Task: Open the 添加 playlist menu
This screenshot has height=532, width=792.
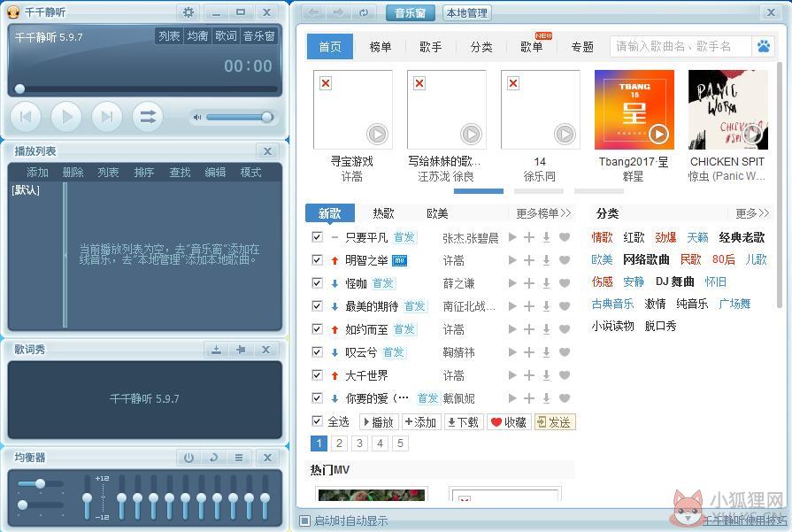Action: pyautogui.click(x=37, y=173)
